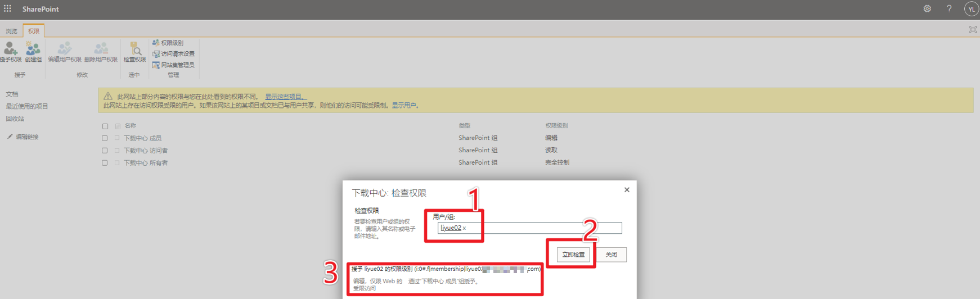Check the box for 下载中心 成员
Screen dimensions: 980x299
[105, 138]
